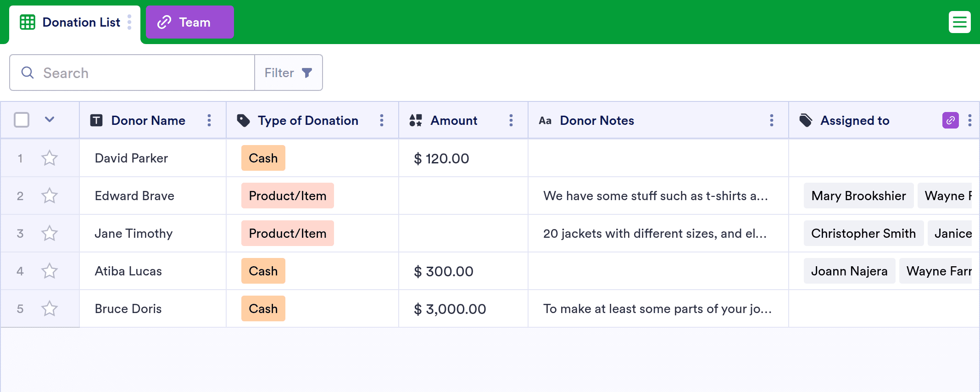Image resolution: width=980 pixels, height=392 pixels.
Task: Click the purple link icon in Assigned to header
Action: [x=951, y=120]
